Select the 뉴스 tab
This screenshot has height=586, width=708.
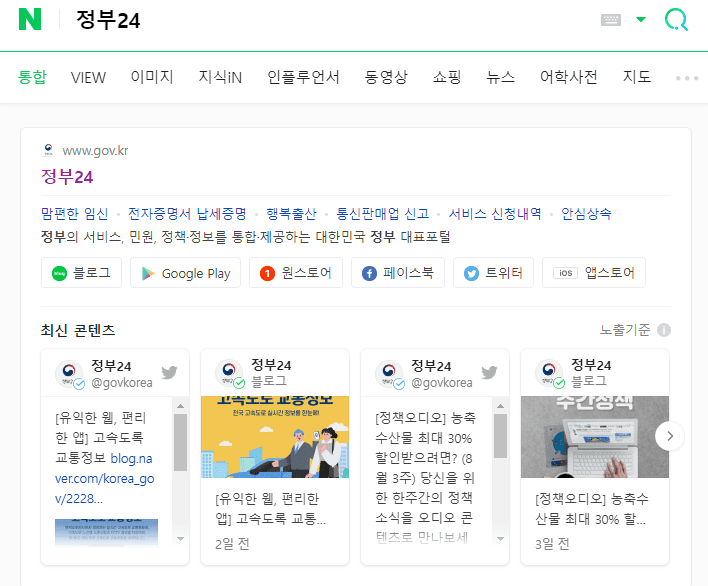click(x=500, y=77)
